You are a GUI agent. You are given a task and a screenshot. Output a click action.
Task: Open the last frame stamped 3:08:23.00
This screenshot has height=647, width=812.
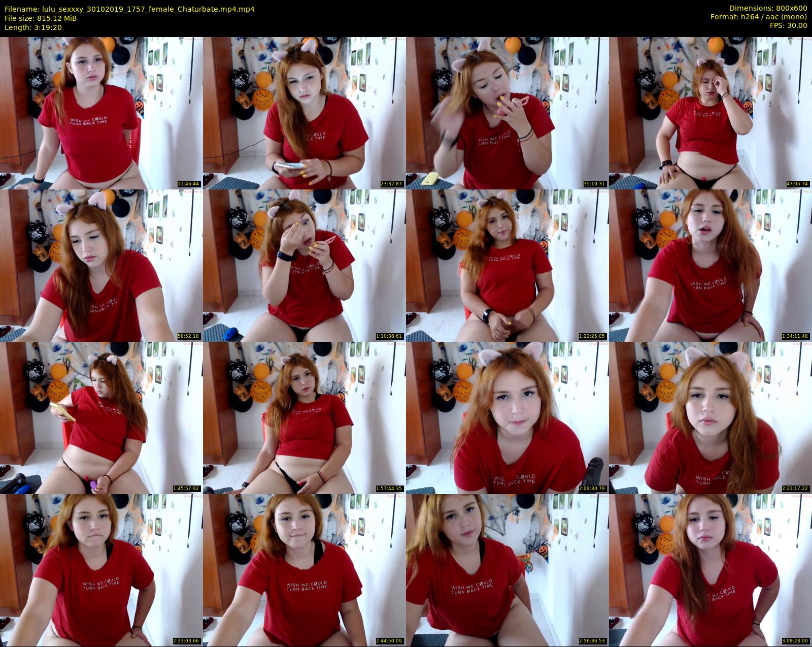click(x=710, y=570)
